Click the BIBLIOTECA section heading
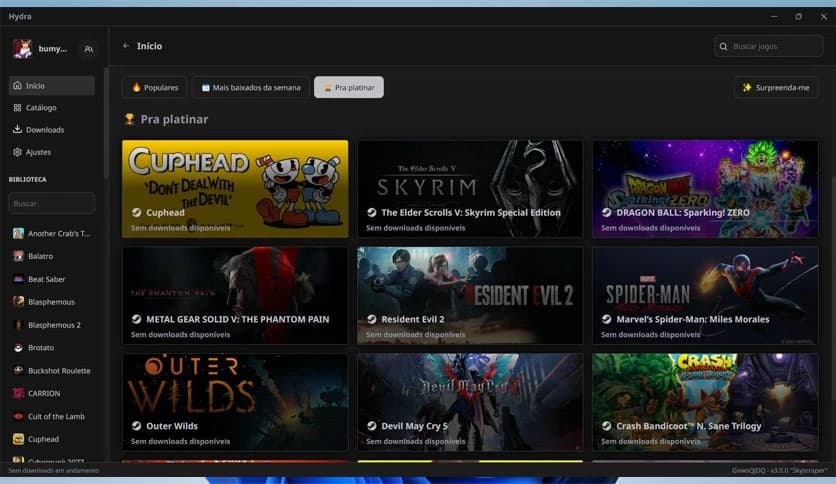This screenshot has height=484, width=836. tap(28, 180)
